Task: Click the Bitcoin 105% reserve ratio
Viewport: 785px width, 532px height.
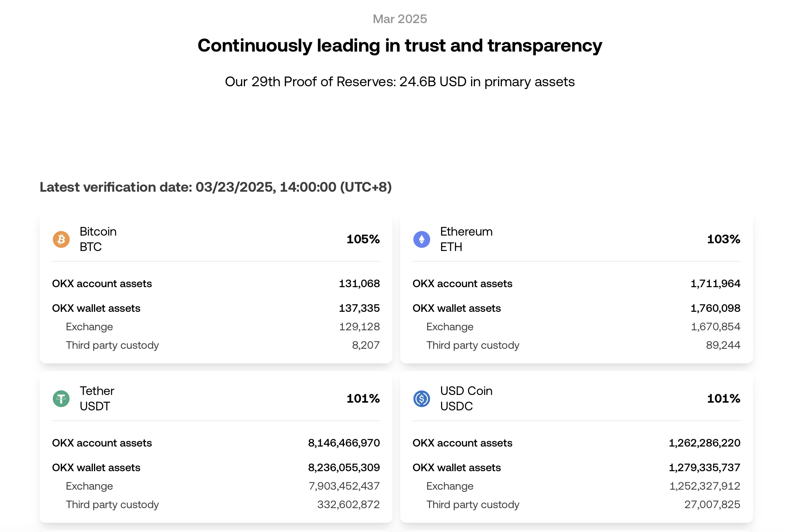Action: (x=363, y=239)
